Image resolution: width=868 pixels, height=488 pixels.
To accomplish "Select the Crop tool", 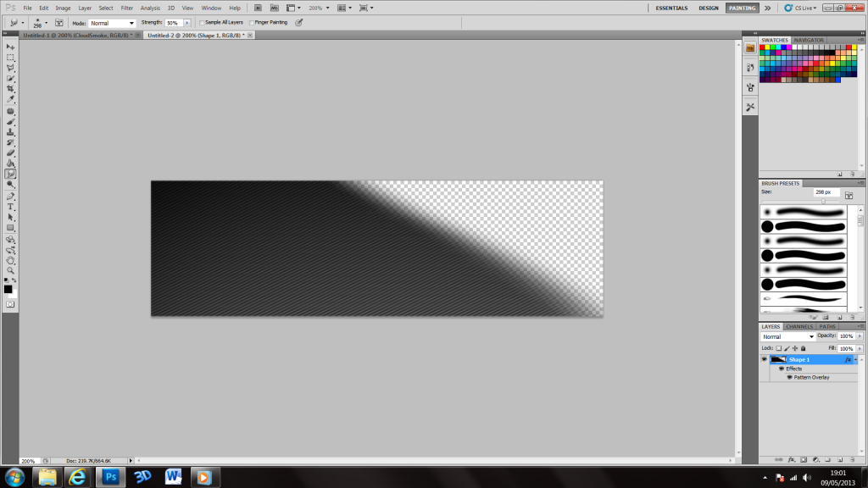I will 11,89.
